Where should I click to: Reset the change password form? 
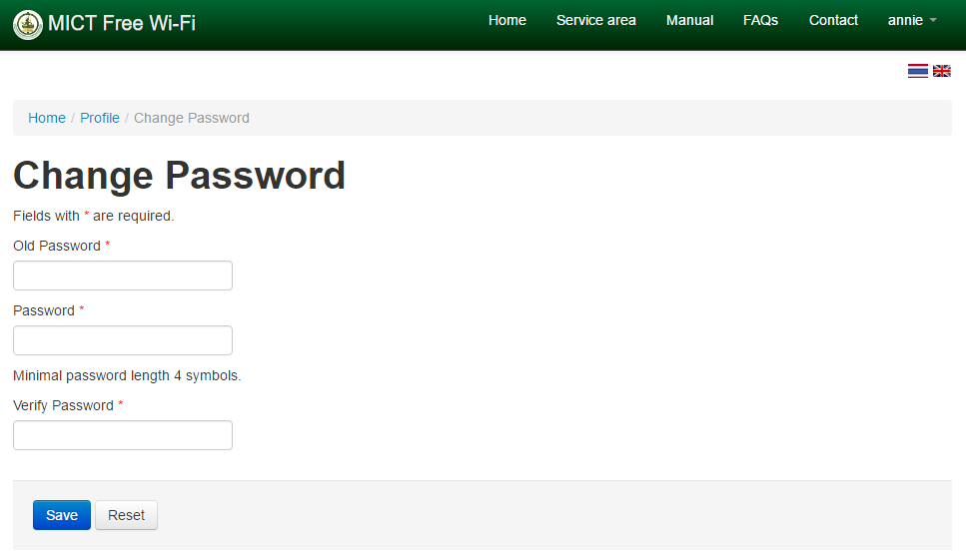tap(126, 515)
